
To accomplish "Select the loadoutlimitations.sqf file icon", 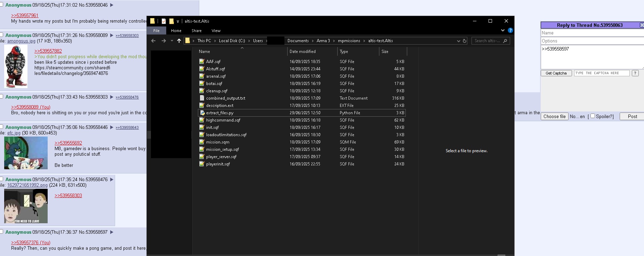I will [202, 134].
